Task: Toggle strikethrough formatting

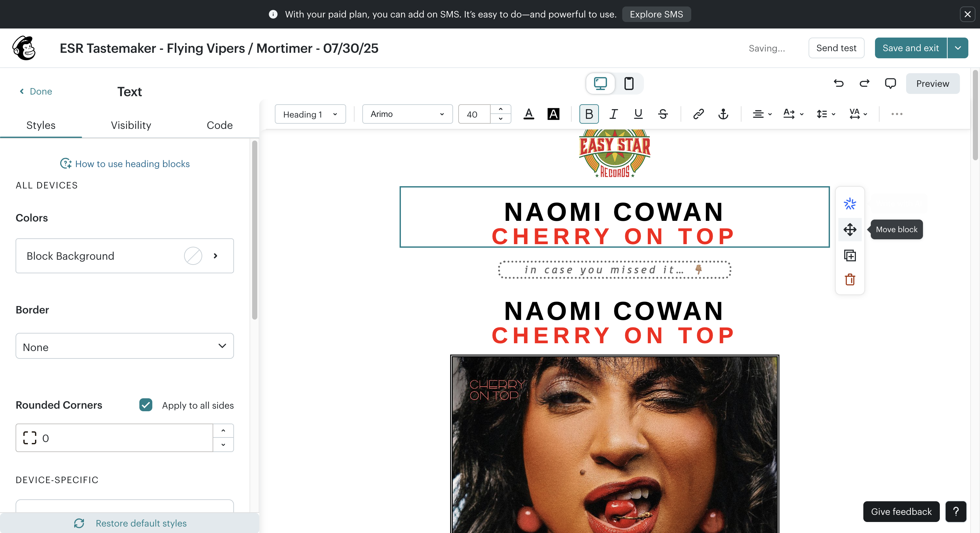Action: (x=663, y=114)
